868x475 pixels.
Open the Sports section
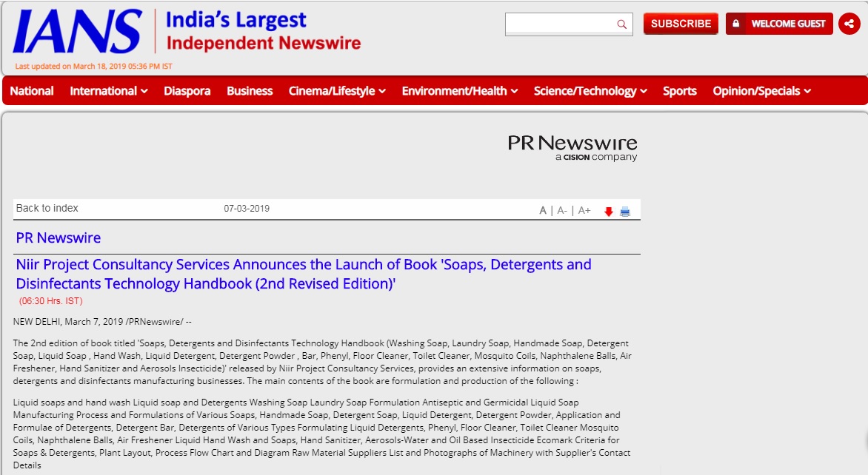[x=680, y=91]
